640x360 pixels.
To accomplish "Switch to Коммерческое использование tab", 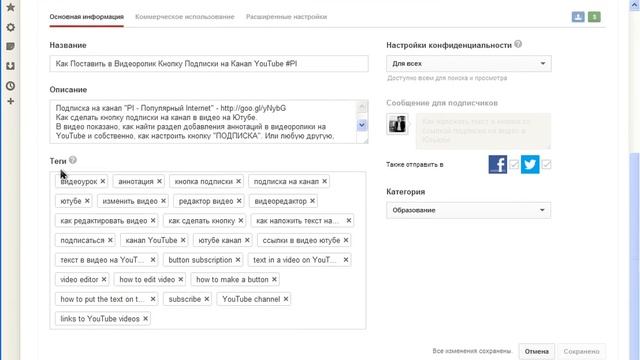I will [184, 17].
